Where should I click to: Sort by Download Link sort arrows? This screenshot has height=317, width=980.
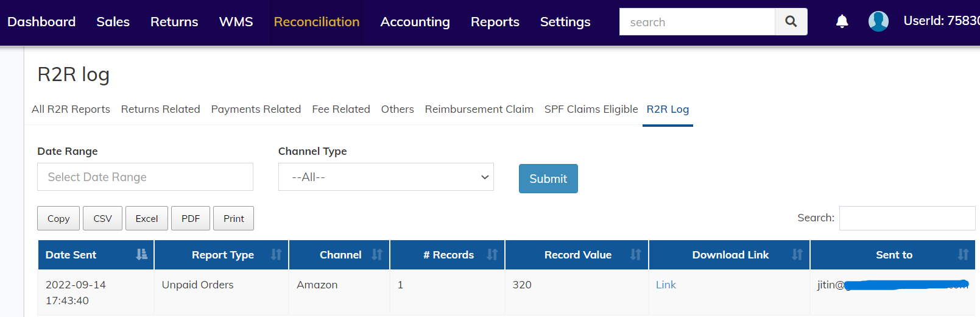797,254
